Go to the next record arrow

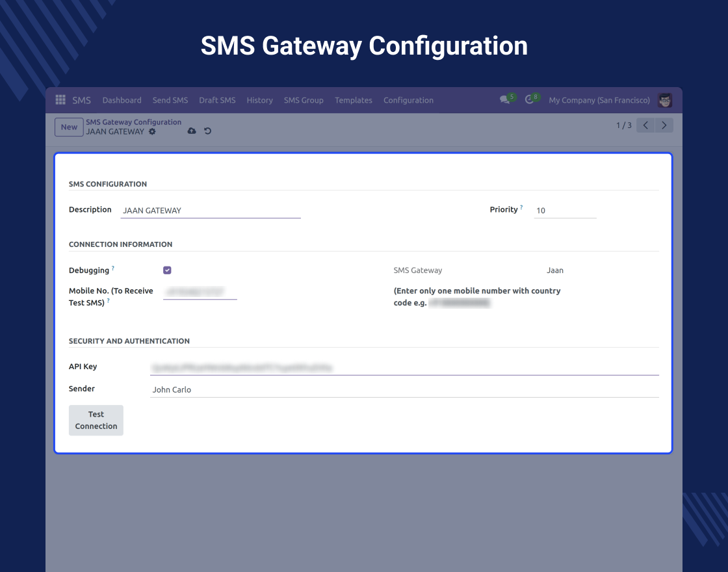664,125
